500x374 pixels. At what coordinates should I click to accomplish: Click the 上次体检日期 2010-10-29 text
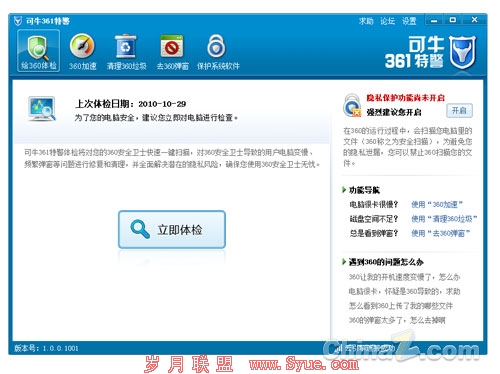[131, 104]
